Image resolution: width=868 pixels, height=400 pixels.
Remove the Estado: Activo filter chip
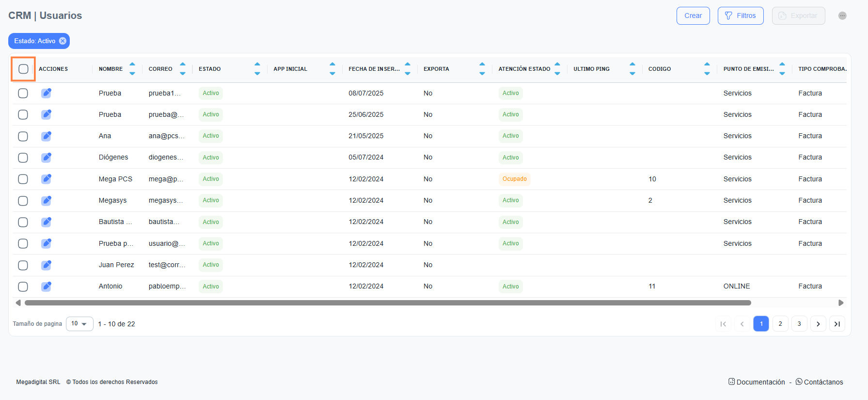coord(63,41)
